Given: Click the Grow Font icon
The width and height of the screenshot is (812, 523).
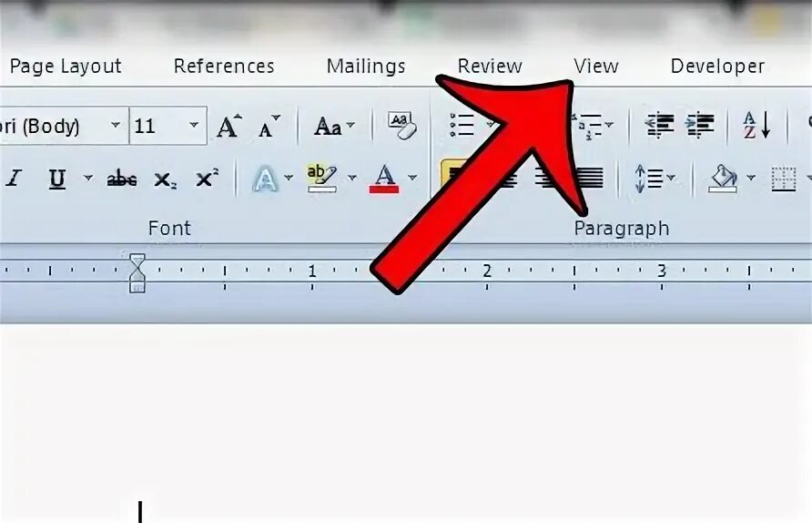Looking at the screenshot, I should coord(228,126).
